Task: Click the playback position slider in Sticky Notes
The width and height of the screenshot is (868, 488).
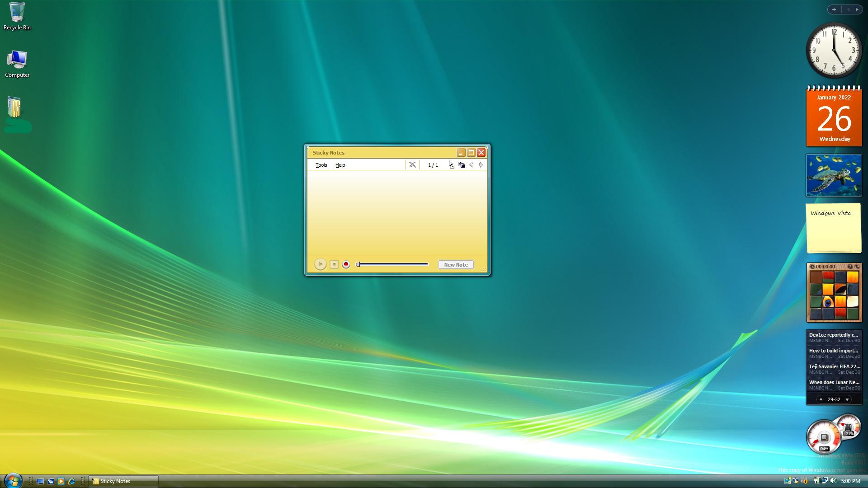Action: (x=392, y=264)
